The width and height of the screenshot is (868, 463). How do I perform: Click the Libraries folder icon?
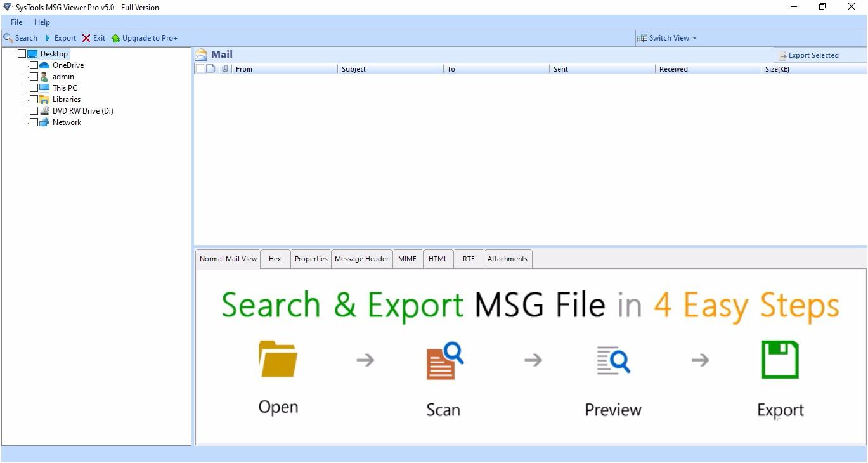click(x=44, y=100)
